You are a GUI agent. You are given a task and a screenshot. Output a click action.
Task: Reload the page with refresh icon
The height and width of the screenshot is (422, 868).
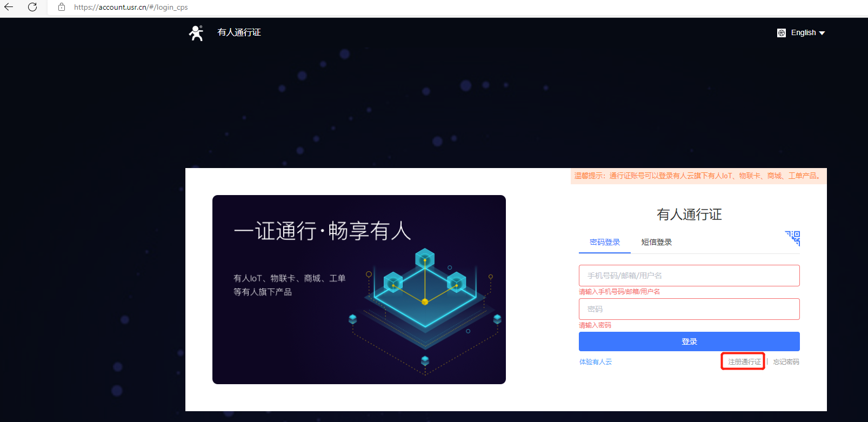(x=32, y=7)
